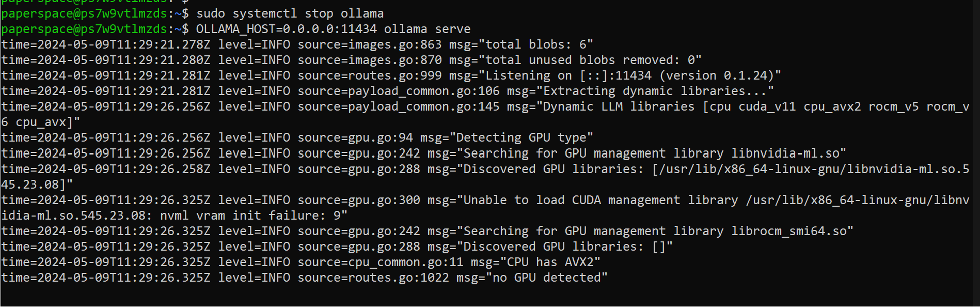Click the "librocm_smi64.so" library name

tap(788, 231)
